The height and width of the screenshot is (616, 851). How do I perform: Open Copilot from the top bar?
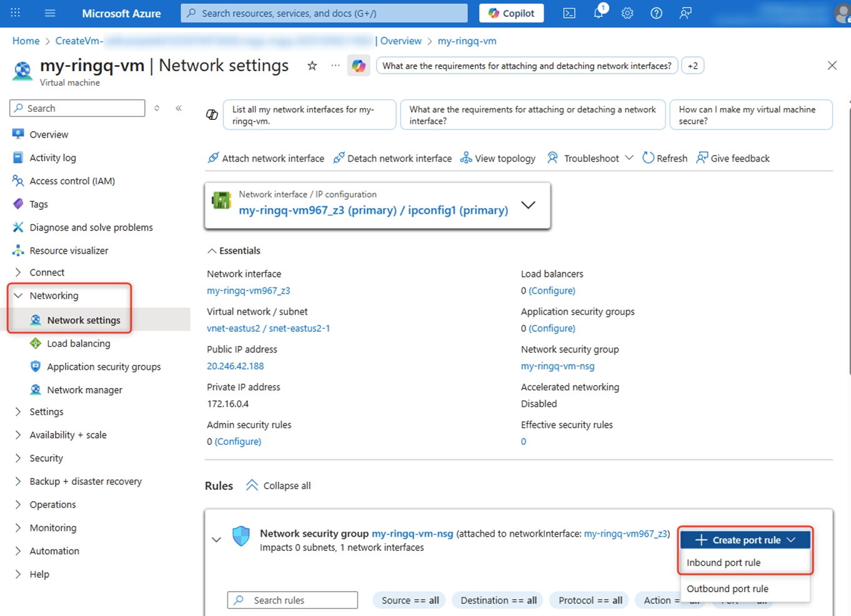pos(511,12)
